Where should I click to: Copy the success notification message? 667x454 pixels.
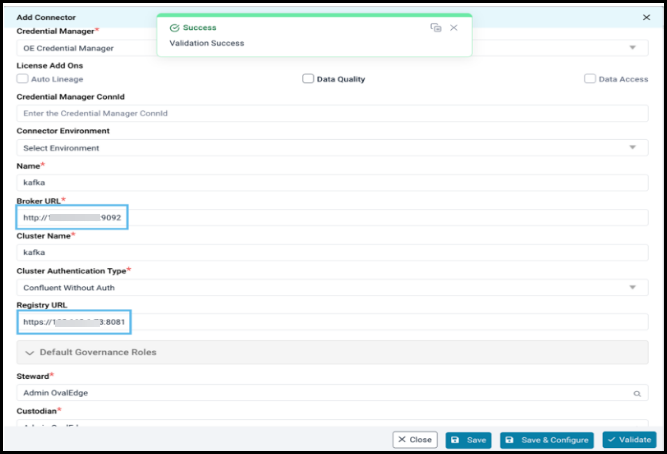436,28
